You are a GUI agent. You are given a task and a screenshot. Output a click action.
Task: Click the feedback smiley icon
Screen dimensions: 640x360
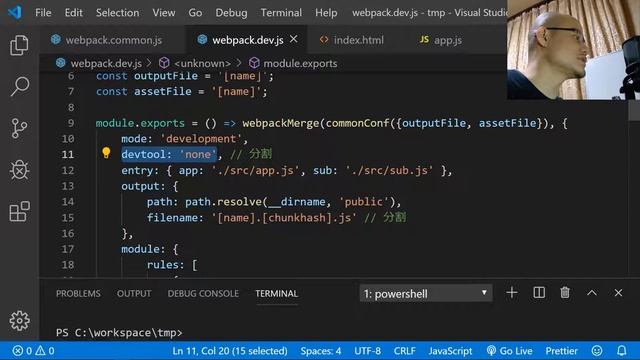pyautogui.click(x=597, y=351)
